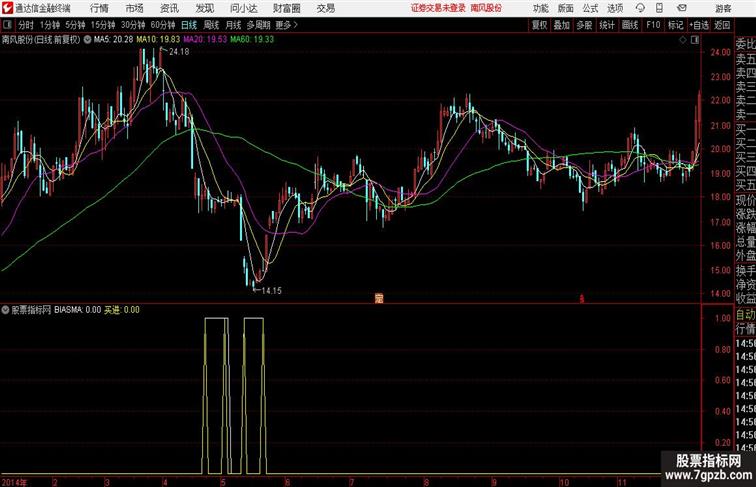Open the 财富圈 menu

pyautogui.click(x=286, y=8)
